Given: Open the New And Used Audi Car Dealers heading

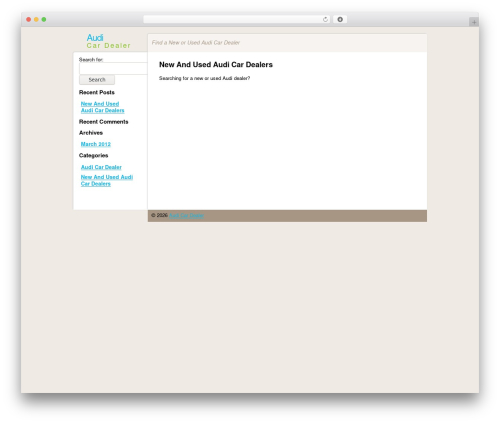Looking at the screenshot, I should pyautogui.click(x=216, y=65).
